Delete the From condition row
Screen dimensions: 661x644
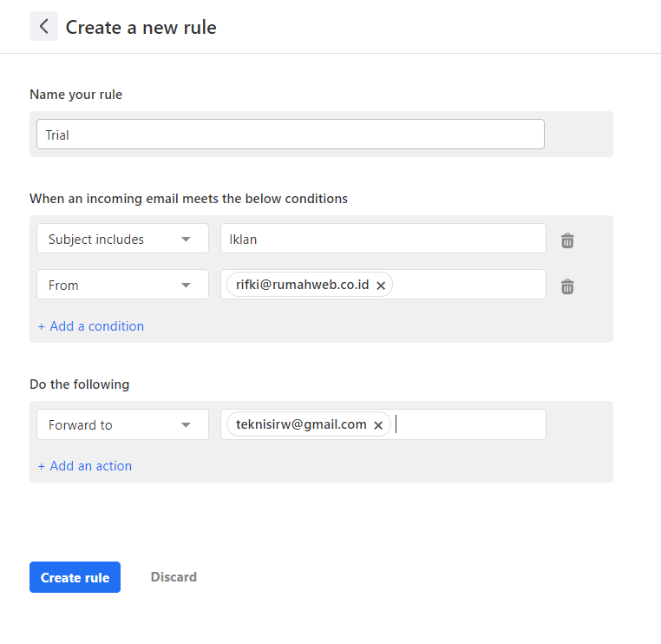click(x=567, y=286)
